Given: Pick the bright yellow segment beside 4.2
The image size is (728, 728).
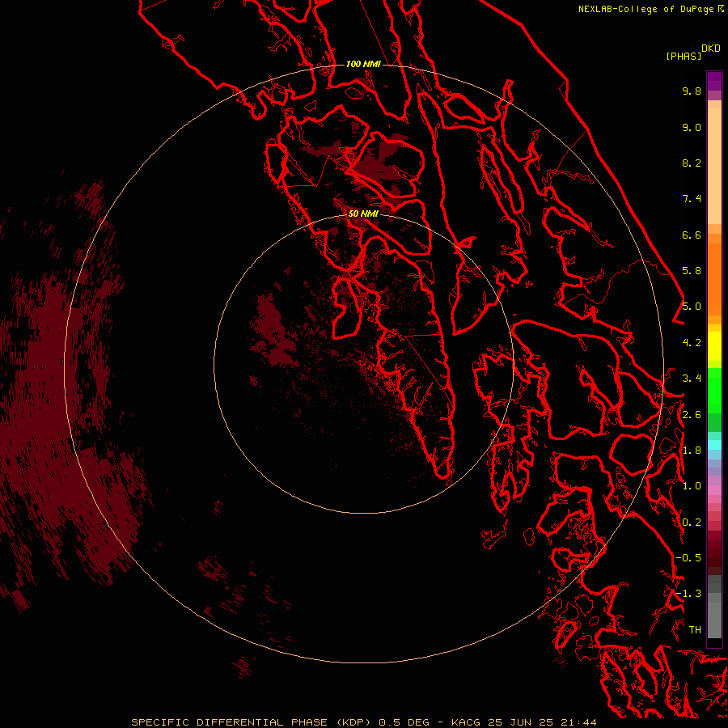Looking at the screenshot, I should (714, 346).
